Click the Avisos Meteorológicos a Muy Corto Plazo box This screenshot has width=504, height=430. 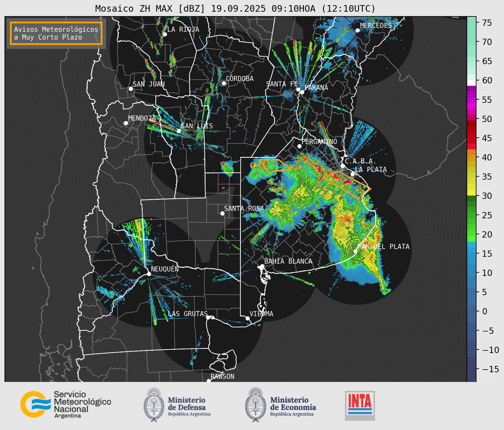pos(56,33)
